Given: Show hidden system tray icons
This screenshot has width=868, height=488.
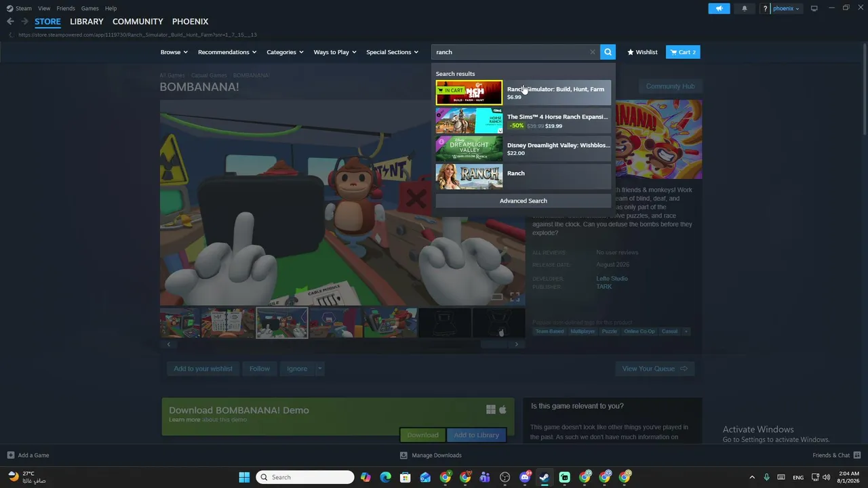Looking at the screenshot, I should tap(751, 477).
